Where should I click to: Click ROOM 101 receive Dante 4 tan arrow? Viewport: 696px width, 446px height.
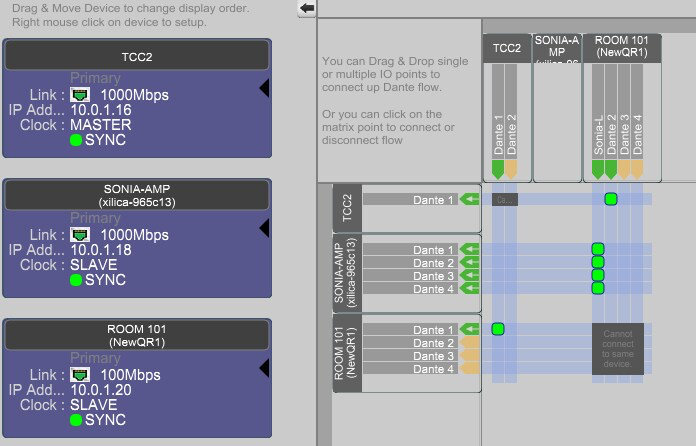click(x=470, y=368)
